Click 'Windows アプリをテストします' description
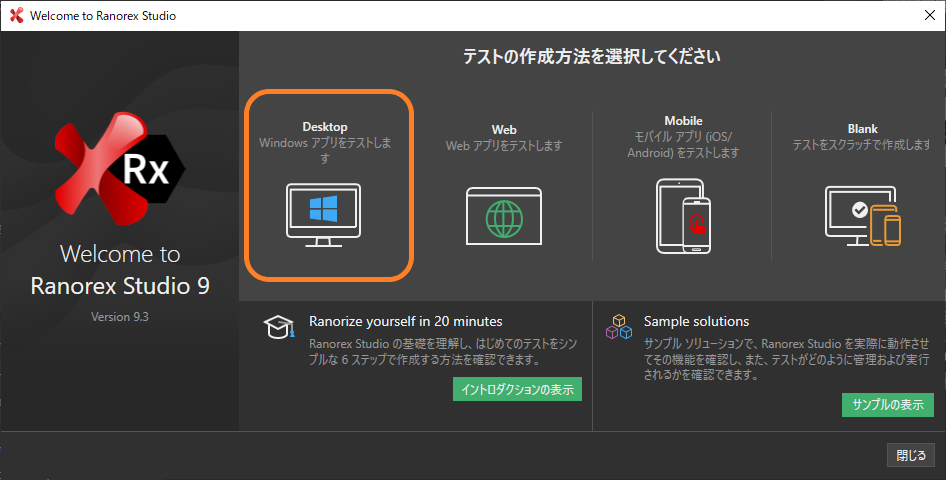The height and width of the screenshot is (480, 946). [x=325, y=150]
